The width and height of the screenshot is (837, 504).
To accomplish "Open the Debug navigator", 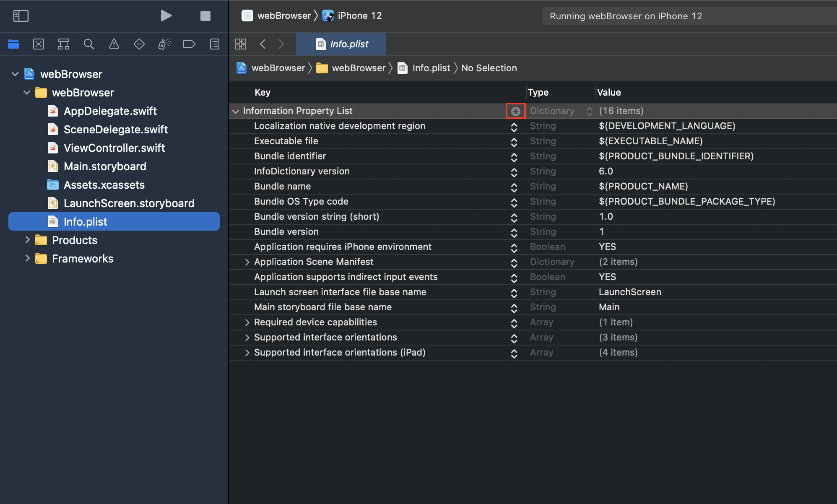I will (x=164, y=44).
